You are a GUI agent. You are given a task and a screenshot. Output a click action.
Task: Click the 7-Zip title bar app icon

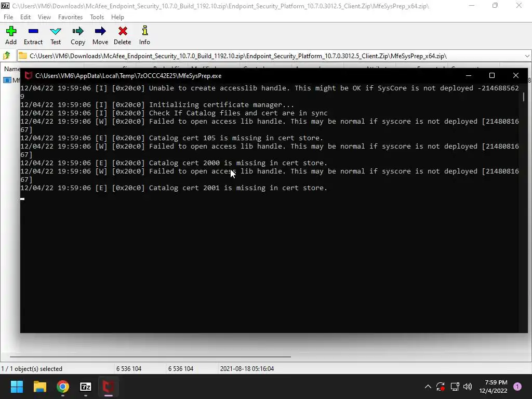pyautogui.click(x=5, y=6)
